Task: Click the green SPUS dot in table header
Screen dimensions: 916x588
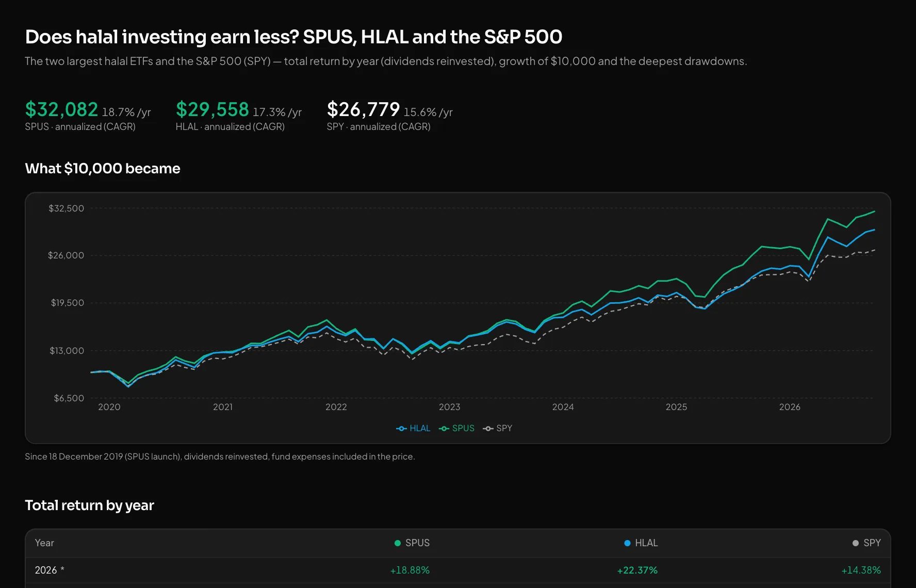Action: coord(398,543)
